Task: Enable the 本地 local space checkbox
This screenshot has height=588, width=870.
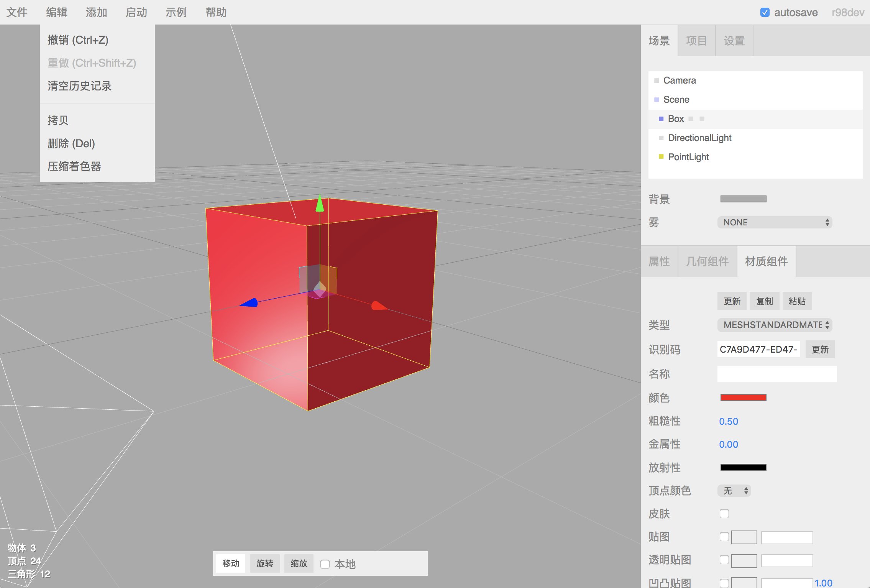Action: click(x=325, y=564)
